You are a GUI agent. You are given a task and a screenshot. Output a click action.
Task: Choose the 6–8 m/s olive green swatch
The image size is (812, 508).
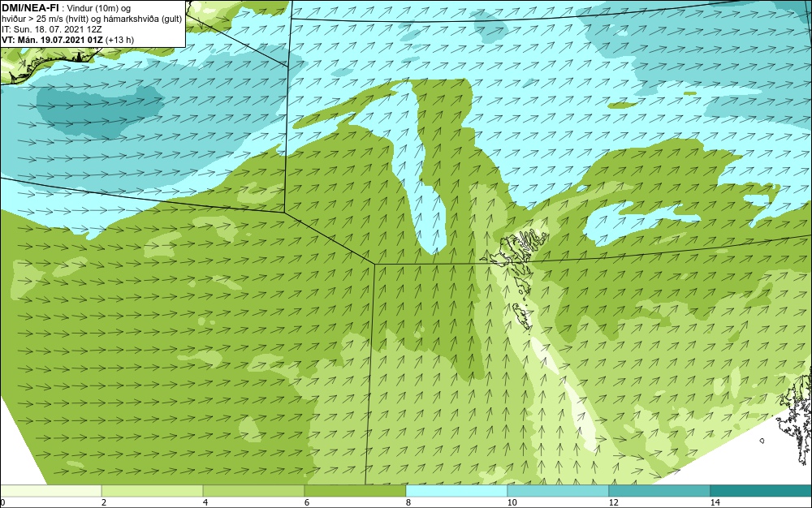coord(356,491)
